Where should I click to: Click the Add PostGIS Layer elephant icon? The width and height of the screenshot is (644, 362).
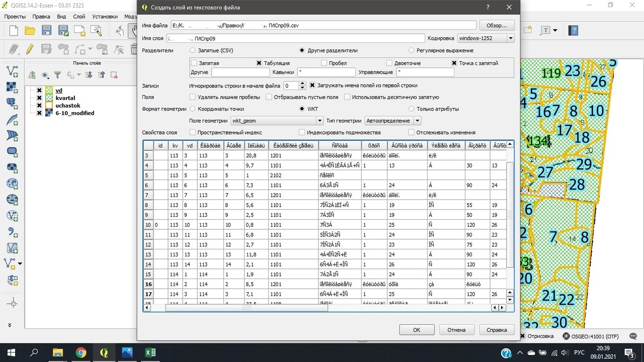(x=12, y=103)
